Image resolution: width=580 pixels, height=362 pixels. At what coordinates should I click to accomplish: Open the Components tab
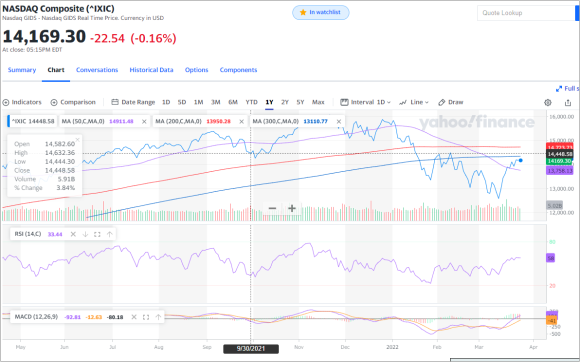(238, 70)
